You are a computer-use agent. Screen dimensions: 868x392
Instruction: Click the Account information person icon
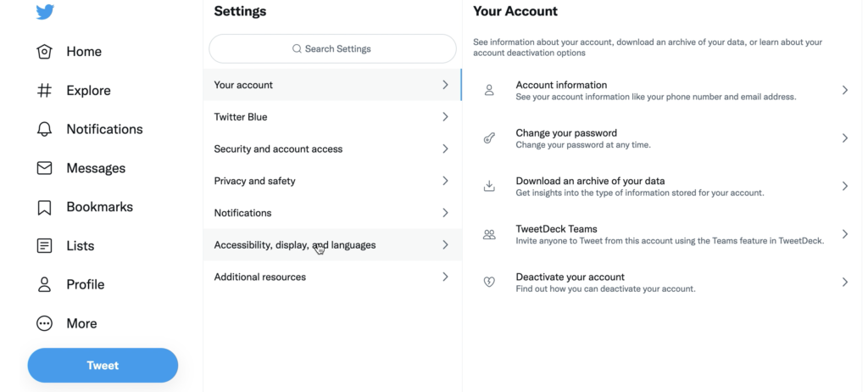pyautogui.click(x=489, y=90)
